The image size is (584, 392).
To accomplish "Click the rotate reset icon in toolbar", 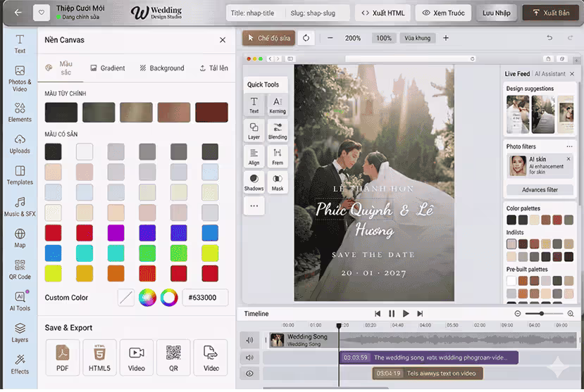I will pos(306,38).
